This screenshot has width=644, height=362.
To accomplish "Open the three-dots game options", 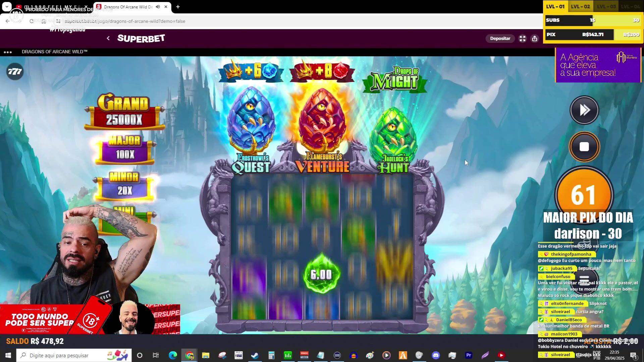I will (x=8, y=52).
